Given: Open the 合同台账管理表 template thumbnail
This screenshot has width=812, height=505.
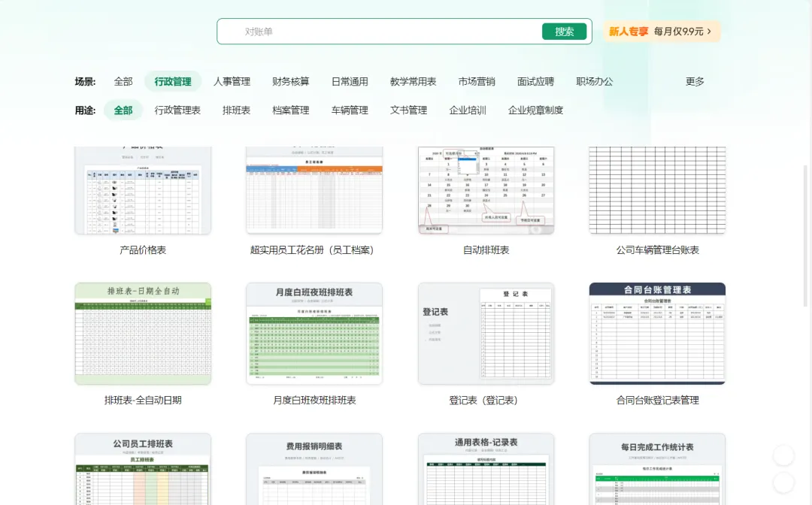Looking at the screenshot, I should tap(657, 333).
